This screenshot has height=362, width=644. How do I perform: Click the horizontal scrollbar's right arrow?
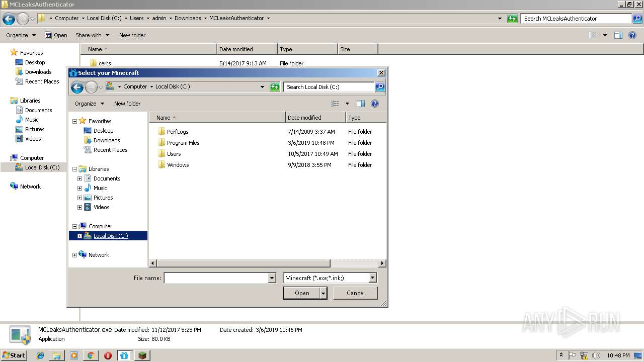[382, 263]
